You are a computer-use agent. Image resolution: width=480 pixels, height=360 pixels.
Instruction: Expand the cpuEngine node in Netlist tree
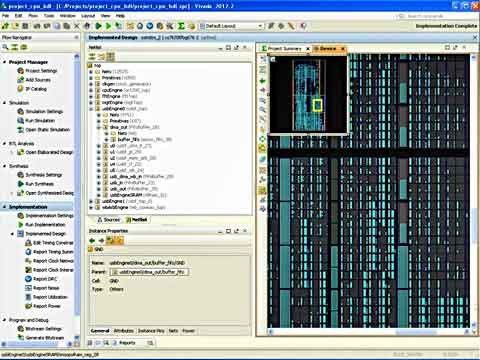point(91,90)
